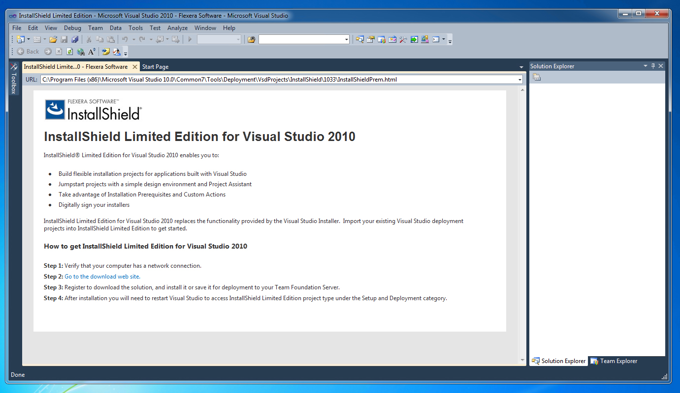680x393 pixels.
Task: Open the Tools menu
Action: (135, 28)
